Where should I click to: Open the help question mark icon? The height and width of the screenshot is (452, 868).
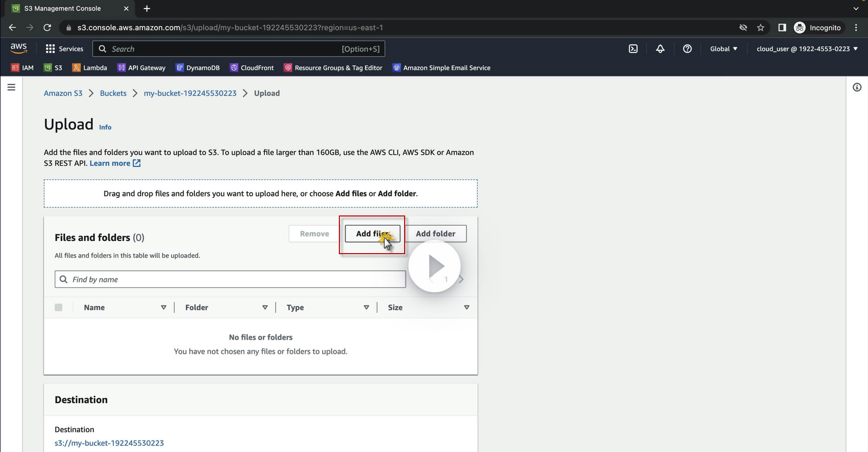coord(687,49)
